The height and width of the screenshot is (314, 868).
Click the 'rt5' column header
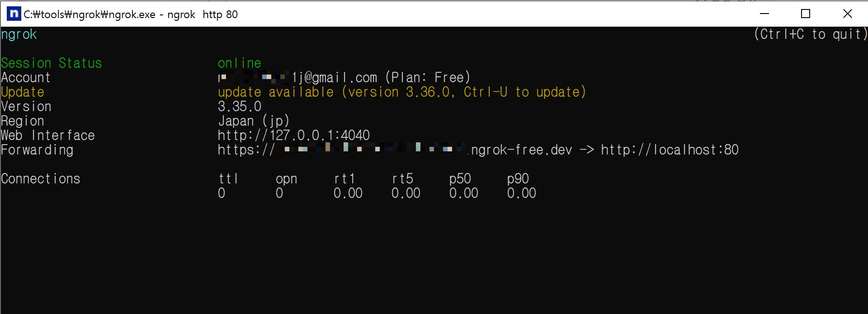pos(402,179)
